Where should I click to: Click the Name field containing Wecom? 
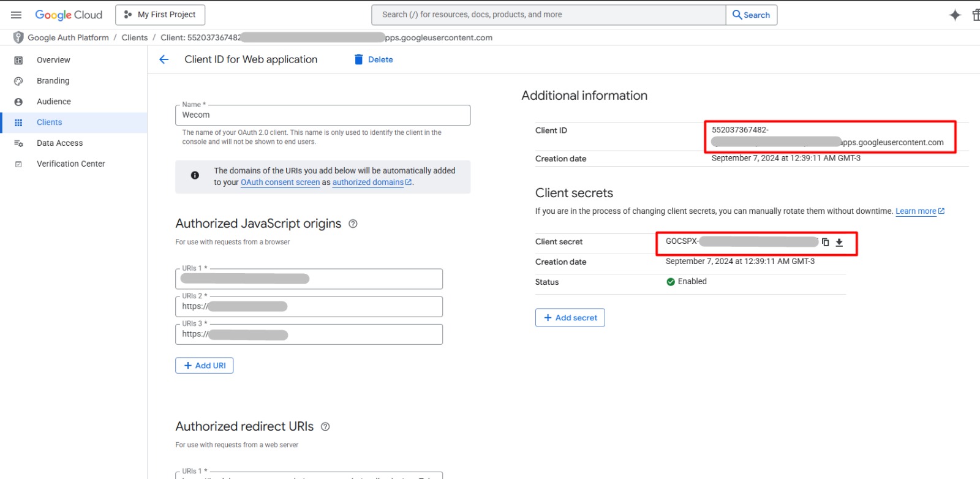pyautogui.click(x=323, y=115)
